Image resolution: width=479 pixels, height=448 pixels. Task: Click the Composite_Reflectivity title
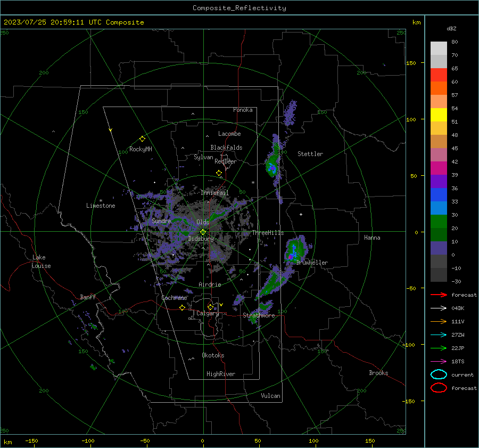(x=240, y=8)
